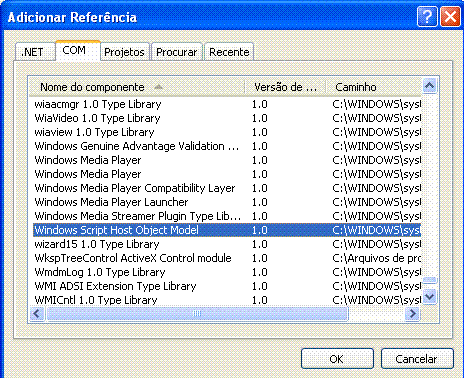The width and height of the screenshot is (464, 378).
Task: Select Windows Media Streamer Plugin Type Lib row
Action: 227,216
